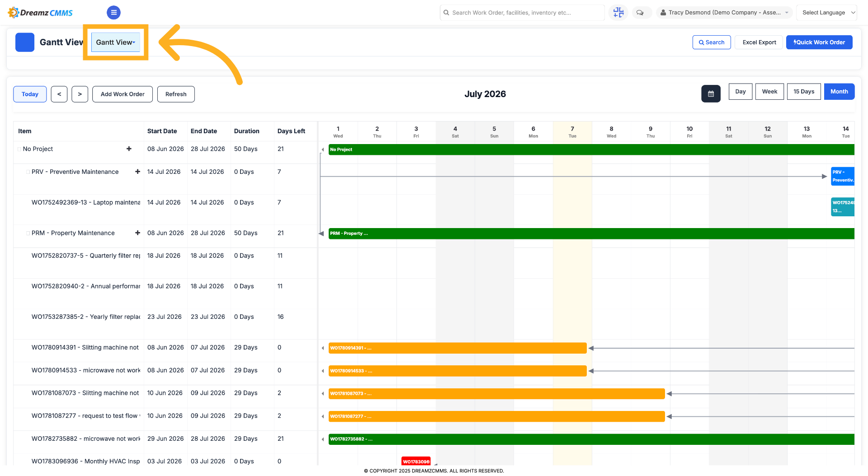Click Add Work Order button
Viewport: 868px width, 476px height.
pos(123,94)
